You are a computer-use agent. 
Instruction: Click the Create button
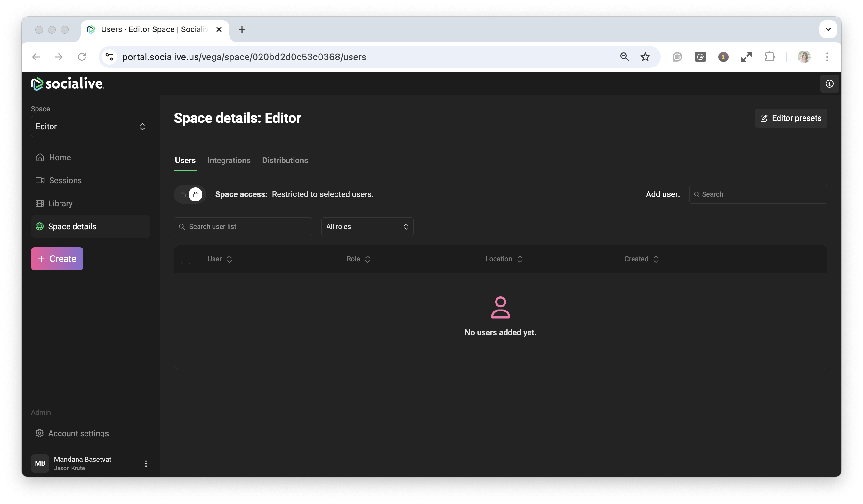57,259
